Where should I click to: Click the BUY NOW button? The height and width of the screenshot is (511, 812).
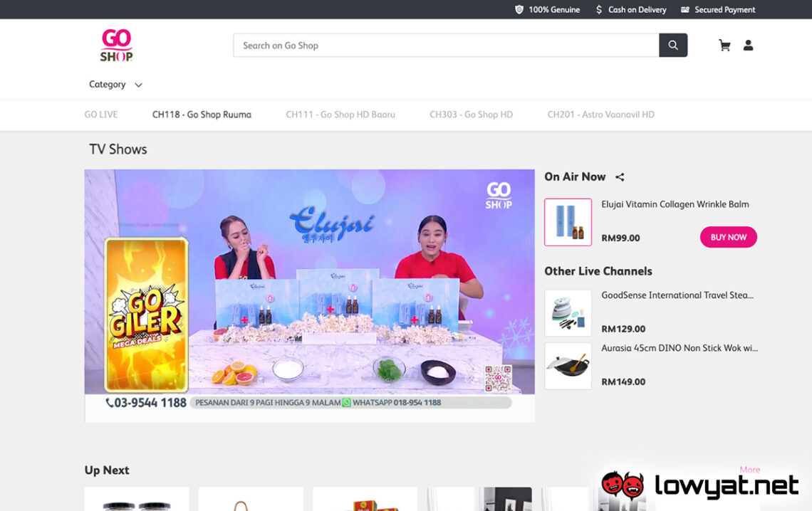(x=728, y=237)
